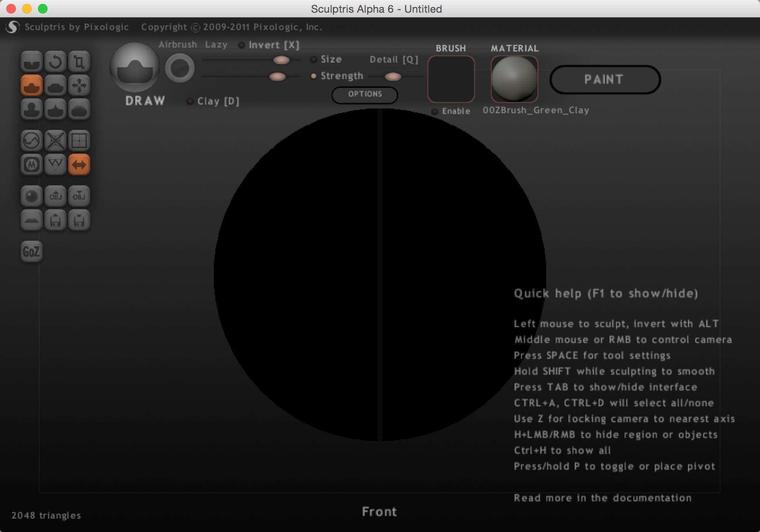Click the 'Front' view label
760x532 pixels.
379,511
